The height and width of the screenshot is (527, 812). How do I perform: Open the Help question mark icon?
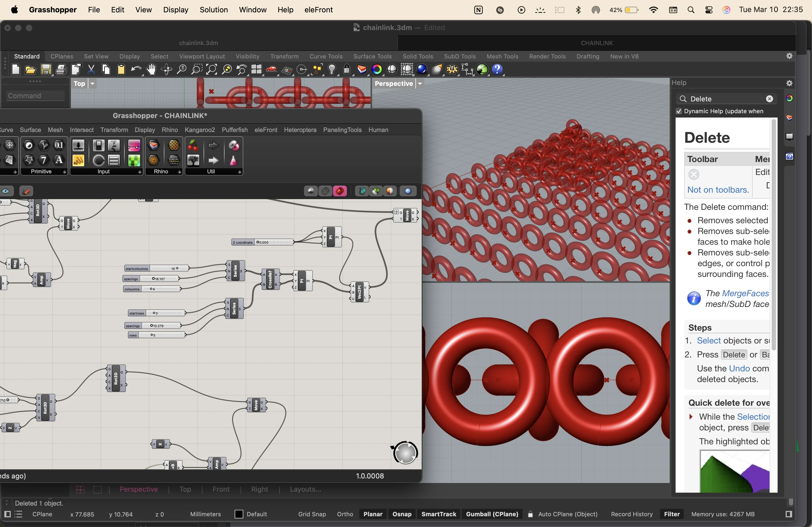[498, 69]
